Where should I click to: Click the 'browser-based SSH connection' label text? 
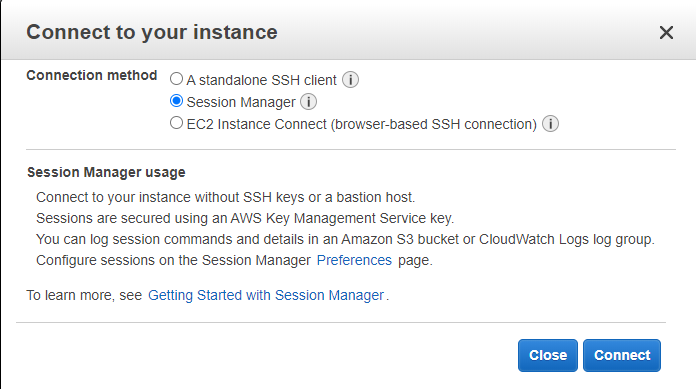[x=434, y=124]
